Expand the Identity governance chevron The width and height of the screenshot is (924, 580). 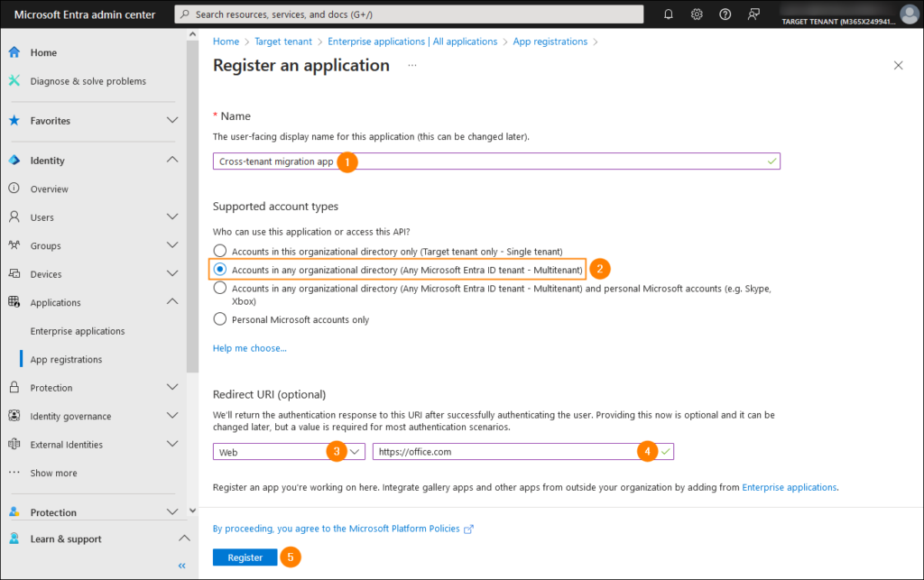172,415
